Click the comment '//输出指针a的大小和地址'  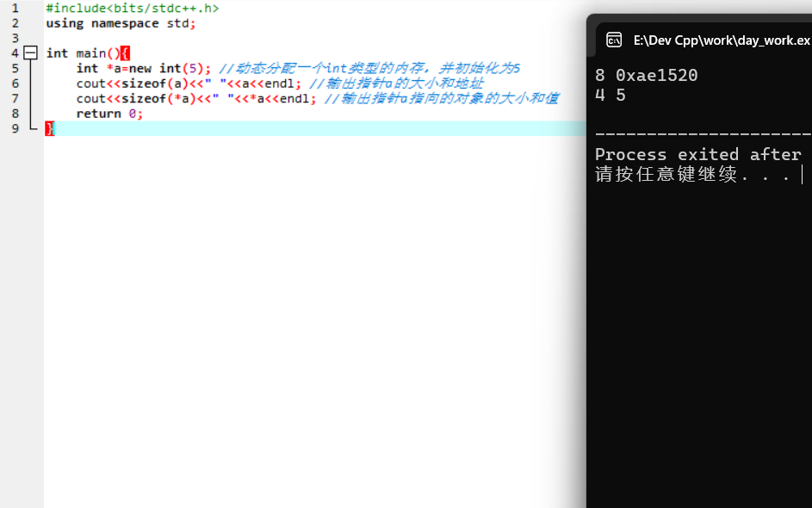coord(396,84)
